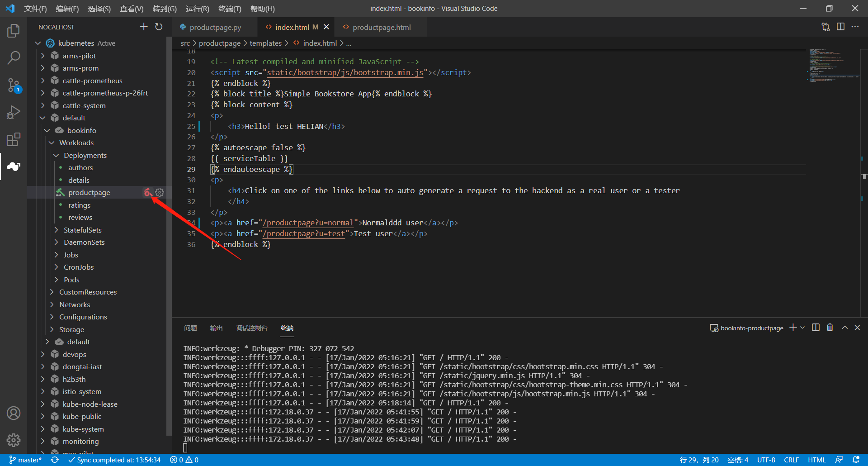The width and height of the screenshot is (868, 466).
Task: Click the master branch indicator
Action: 25,460
